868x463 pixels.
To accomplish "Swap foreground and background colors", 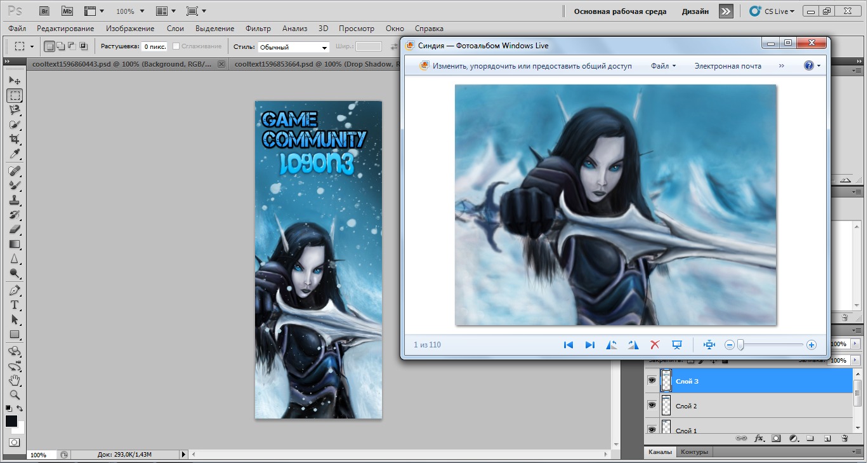I will (x=20, y=408).
